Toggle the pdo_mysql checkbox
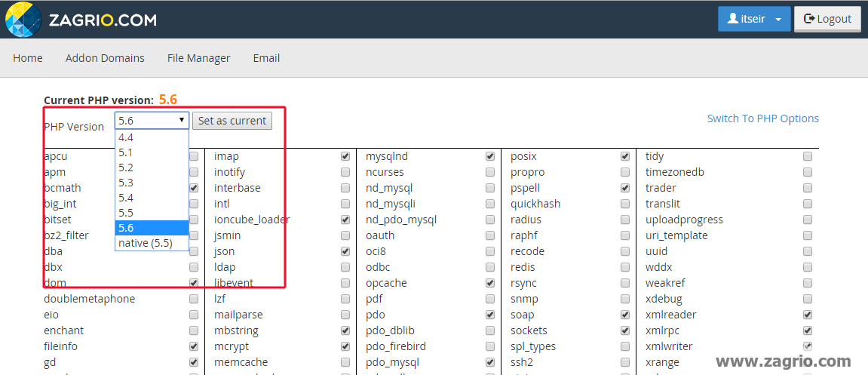The width and height of the screenshot is (868, 375). pos(490,362)
